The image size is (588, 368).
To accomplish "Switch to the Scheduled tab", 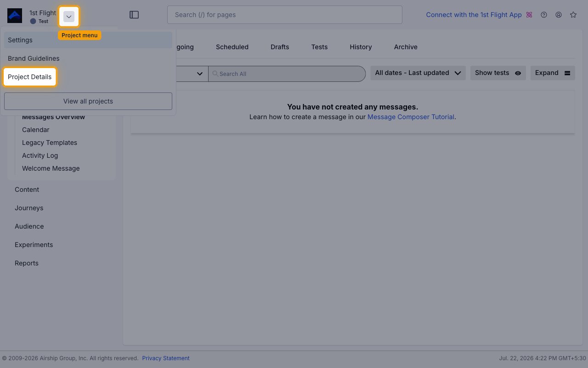I will 232,47.
